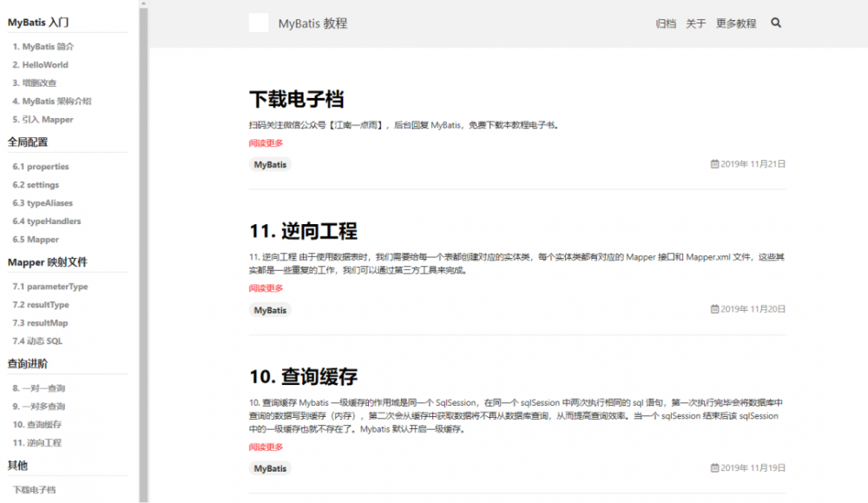Screen dimensions: 868x503
Task: Click the Mapper 映射文件 sidebar heading
Action: point(48,262)
